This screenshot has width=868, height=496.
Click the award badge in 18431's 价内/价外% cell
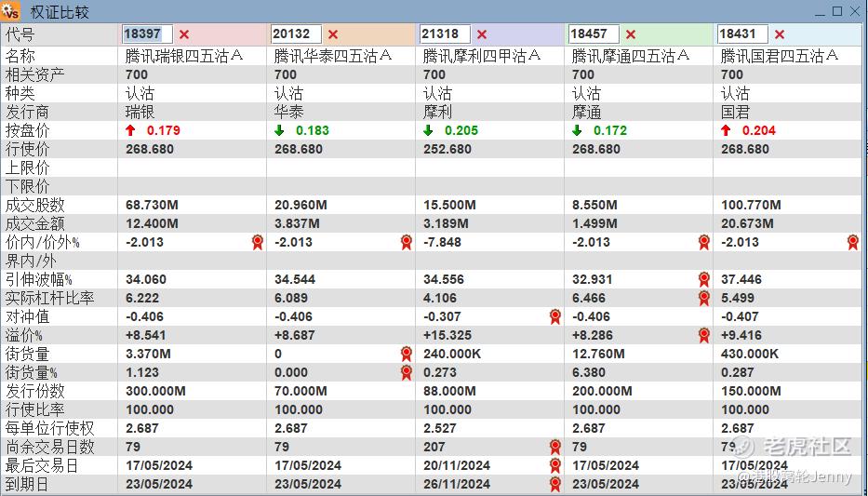(x=853, y=242)
